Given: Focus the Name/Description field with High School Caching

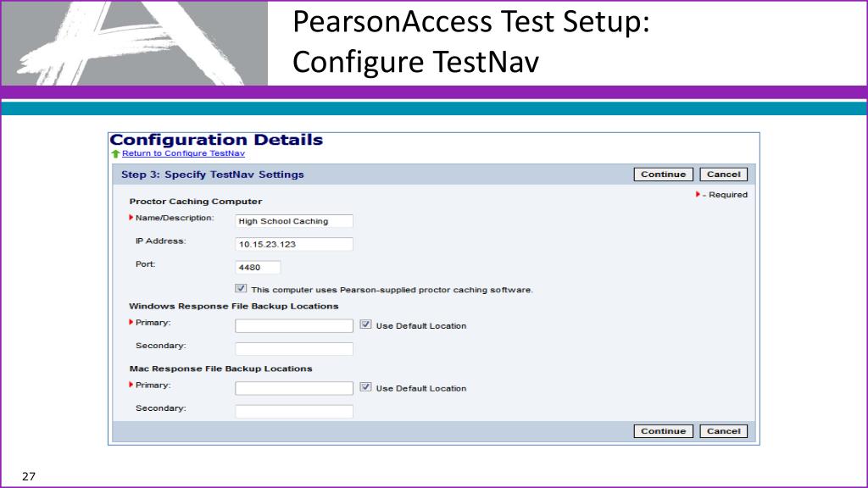Looking at the screenshot, I should click(294, 221).
